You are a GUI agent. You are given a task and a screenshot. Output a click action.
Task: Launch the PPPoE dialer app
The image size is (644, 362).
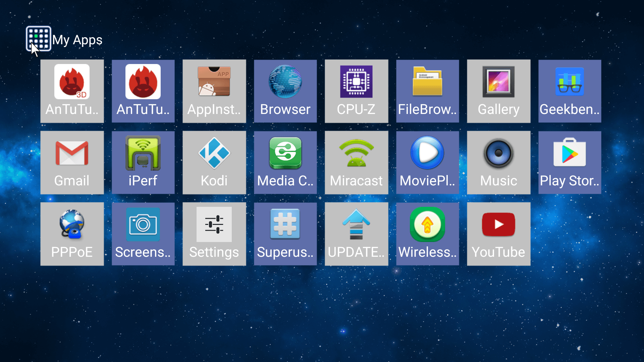(72, 234)
